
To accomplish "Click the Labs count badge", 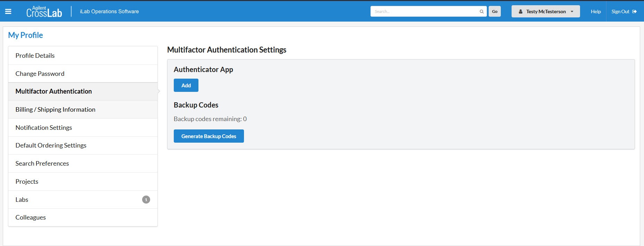I will [x=146, y=200].
